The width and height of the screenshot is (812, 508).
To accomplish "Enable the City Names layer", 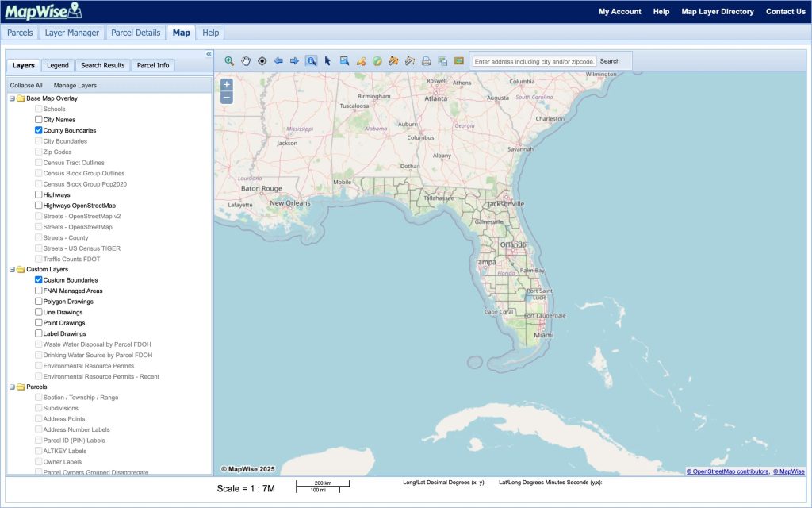I will tap(38, 119).
